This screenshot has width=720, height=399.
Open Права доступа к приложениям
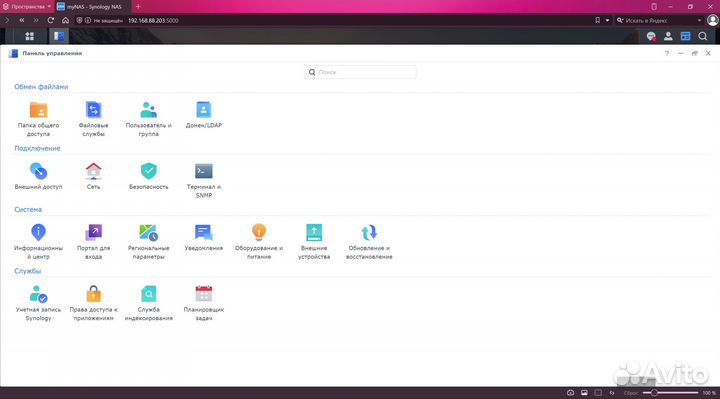93,303
